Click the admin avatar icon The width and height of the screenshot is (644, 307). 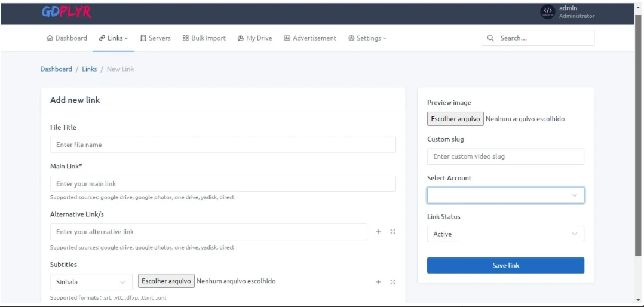coord(547,12)
